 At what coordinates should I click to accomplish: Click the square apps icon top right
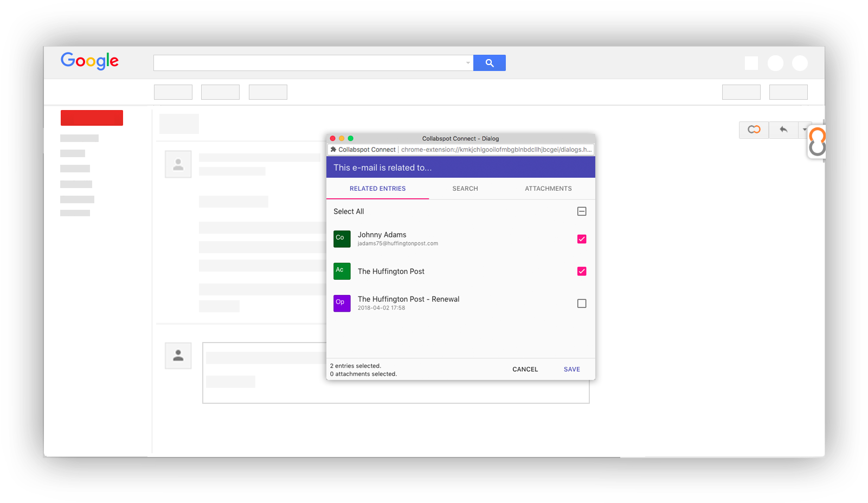[x=751, y=63]
